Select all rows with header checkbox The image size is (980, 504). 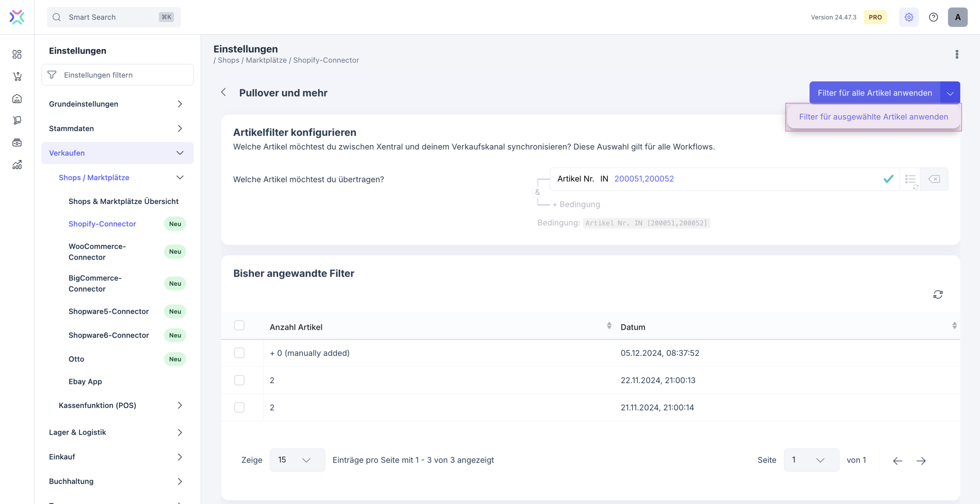[x=239, y=326]
